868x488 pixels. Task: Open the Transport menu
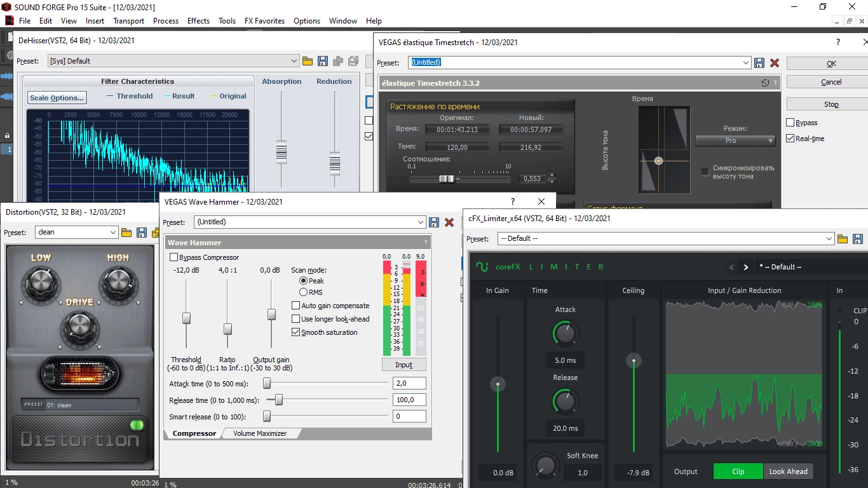[x=129, y=21]
